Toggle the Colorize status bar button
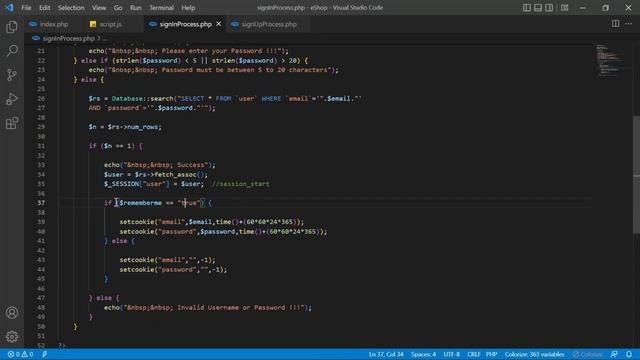The height and width of the screenshot is (360, 640). (587, 354)
